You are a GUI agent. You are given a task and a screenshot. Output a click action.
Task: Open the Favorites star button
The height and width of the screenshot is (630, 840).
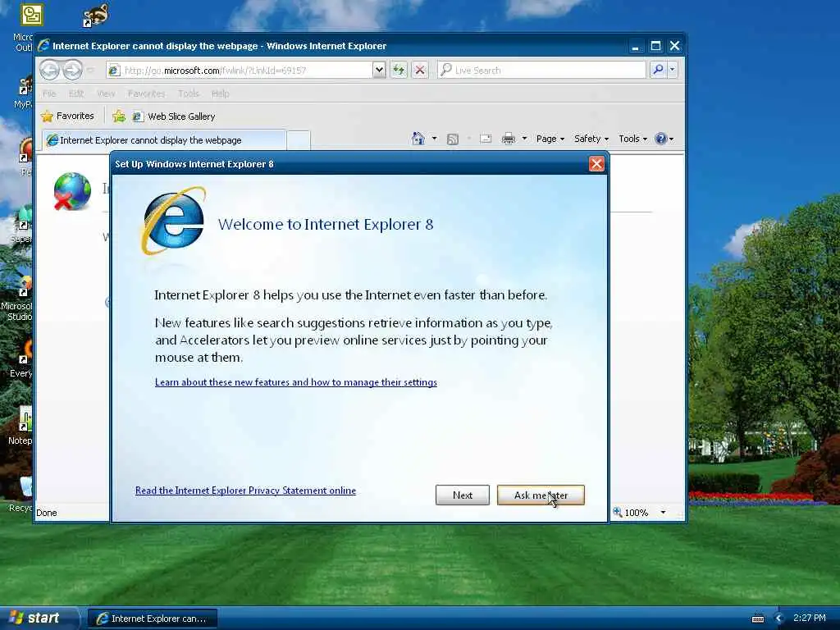tap(67, 116)
